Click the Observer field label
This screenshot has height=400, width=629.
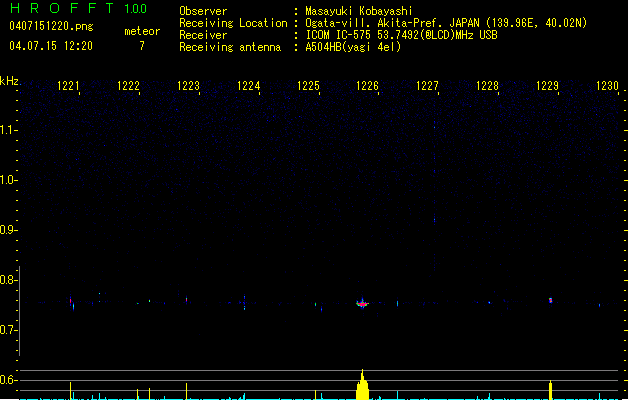pyautogui.click(x=203, y=11)
